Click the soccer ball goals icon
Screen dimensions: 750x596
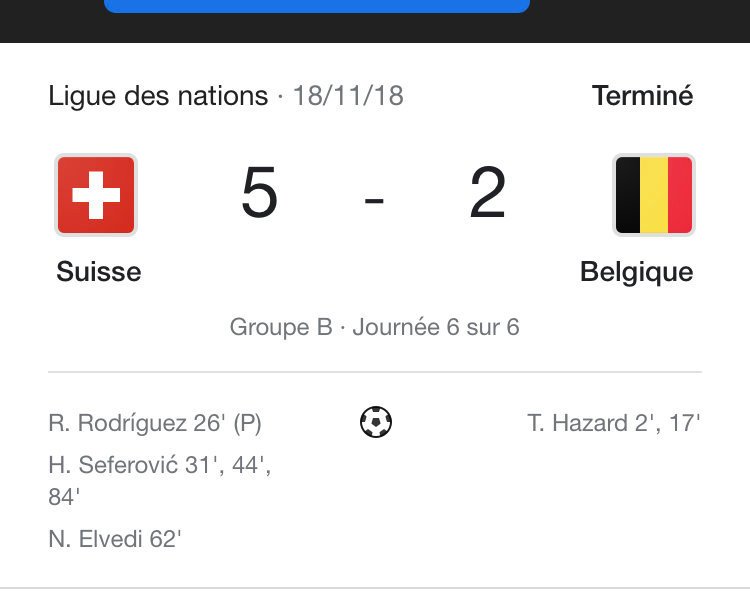[376, 422]
